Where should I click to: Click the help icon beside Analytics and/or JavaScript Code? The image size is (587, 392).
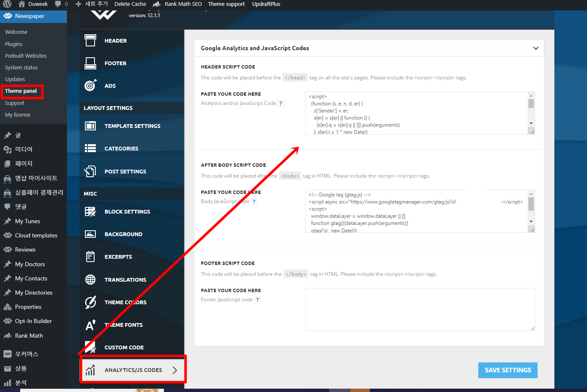coord(281,103)
